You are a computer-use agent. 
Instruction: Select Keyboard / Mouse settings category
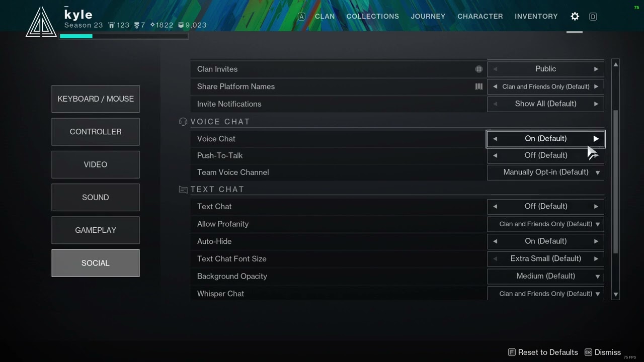(x=96, y=99)
